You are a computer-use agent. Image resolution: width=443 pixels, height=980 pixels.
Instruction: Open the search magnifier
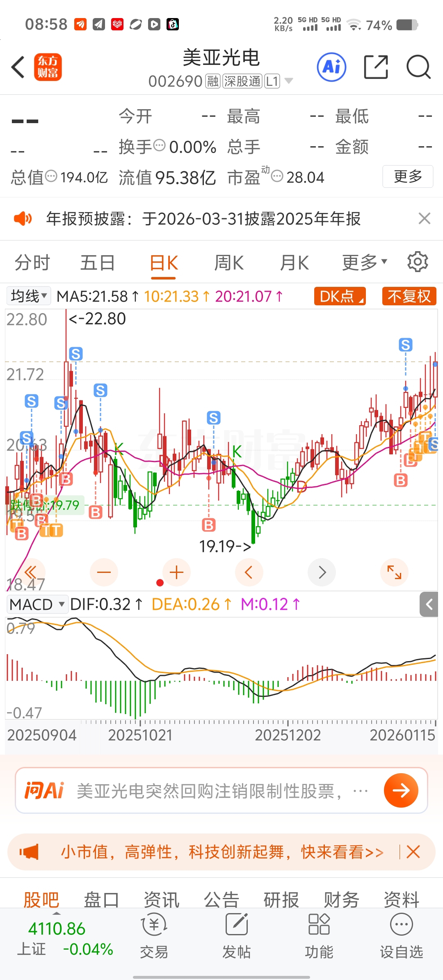coord(418,67)
